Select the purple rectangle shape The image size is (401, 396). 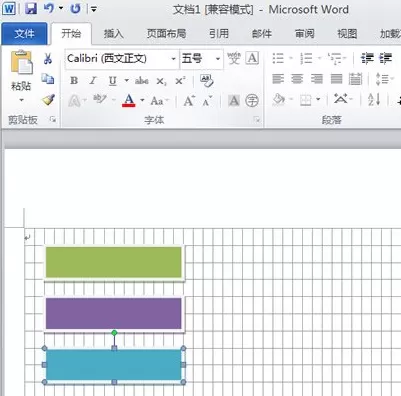[114, 314]
